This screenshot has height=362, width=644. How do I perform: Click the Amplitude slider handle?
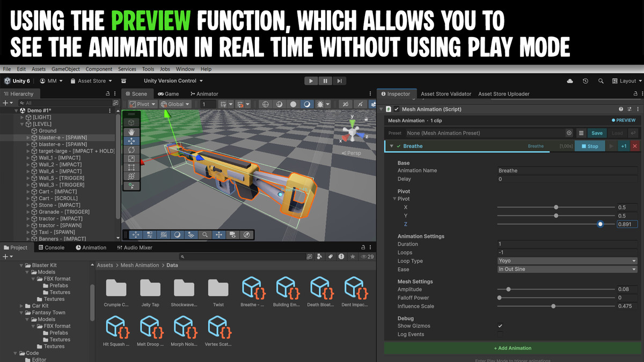(508, 289)
